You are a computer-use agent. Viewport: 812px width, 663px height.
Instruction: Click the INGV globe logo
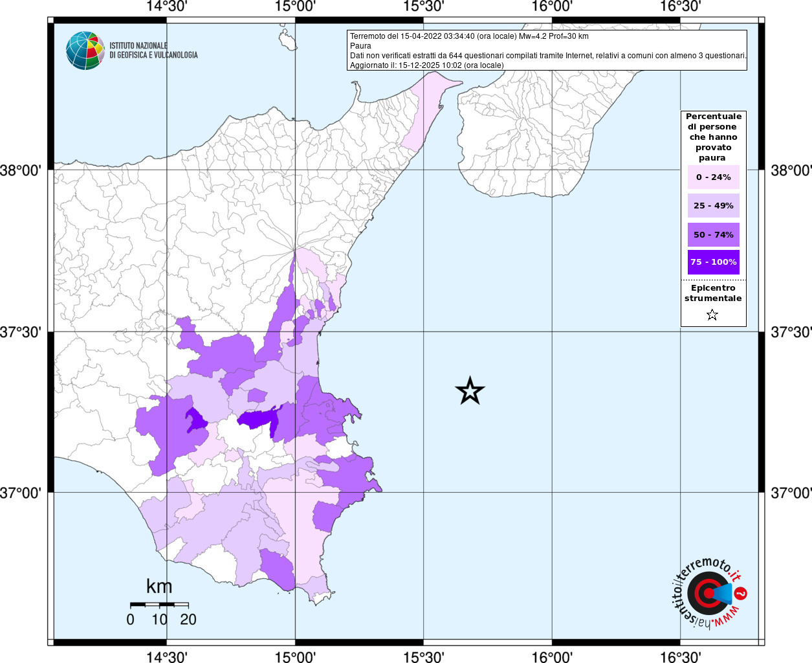tap(85, 51)
